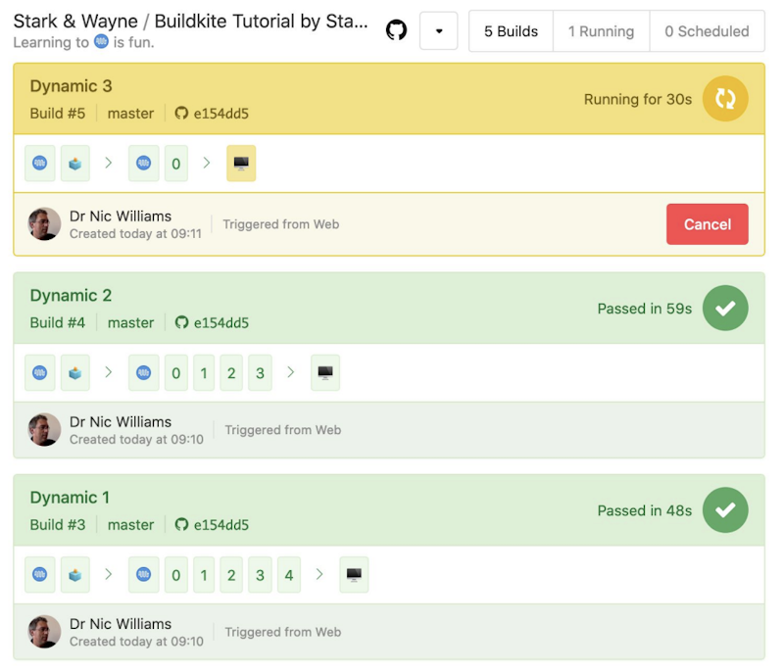Open the Dynamic 2 build title
This screenshot has height=672, width=784.
(x=71, y=296)
